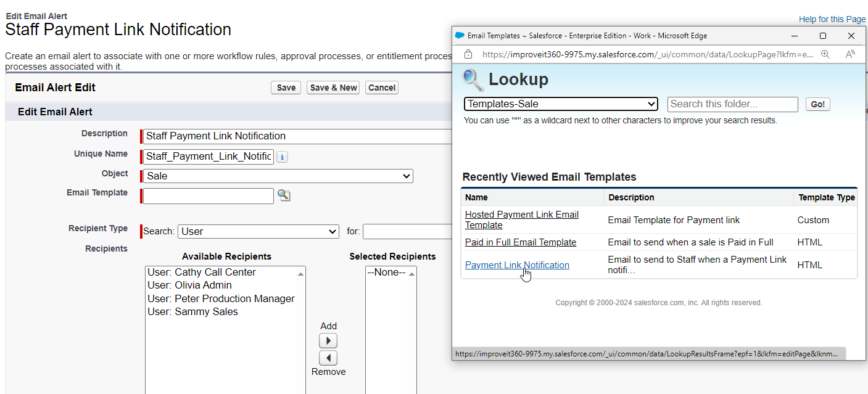Click the Add arrow button for recipients
Image resolution: width=868 pixels, height=394 pixels.
tap(328, 340)
